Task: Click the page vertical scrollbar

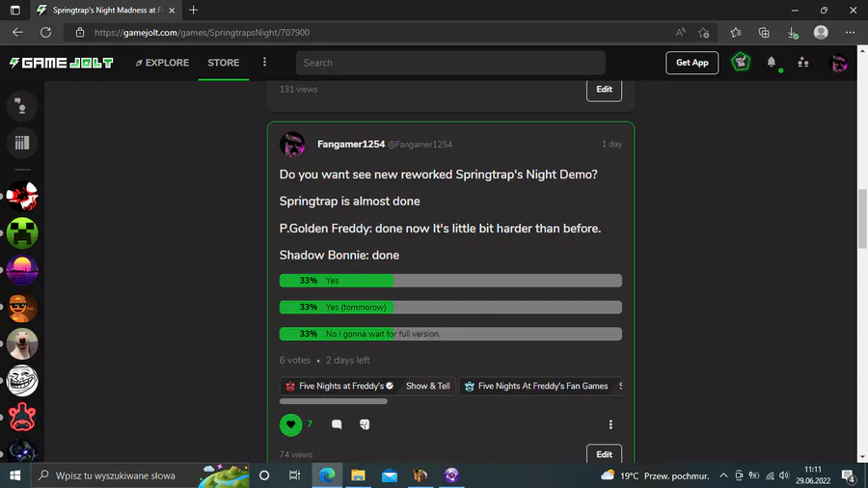Action: [862, 219]
